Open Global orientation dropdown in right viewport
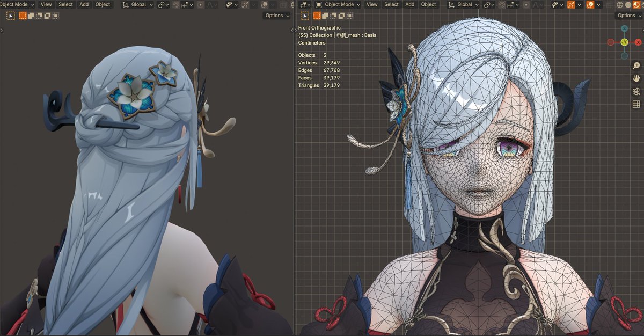The width and height of the screenshot is (644, 336). click(464, 4)
